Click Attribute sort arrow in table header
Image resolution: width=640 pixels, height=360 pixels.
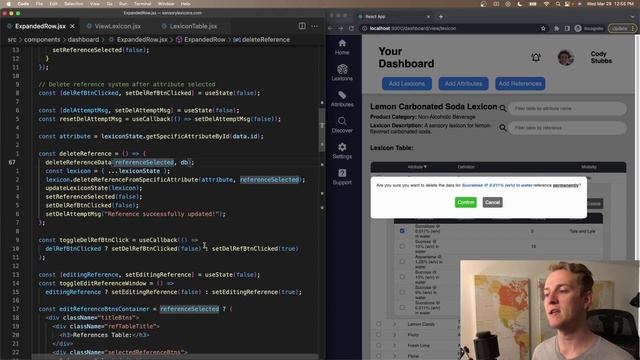[425, 167]
